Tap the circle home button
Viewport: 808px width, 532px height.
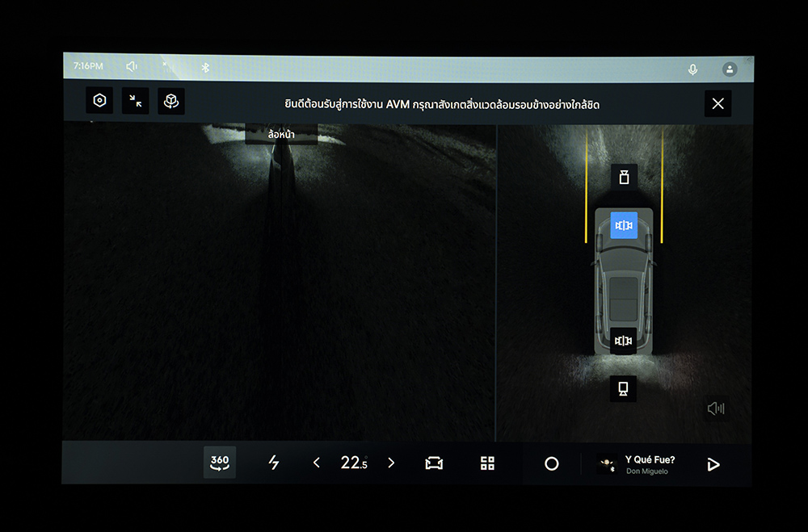551,464
